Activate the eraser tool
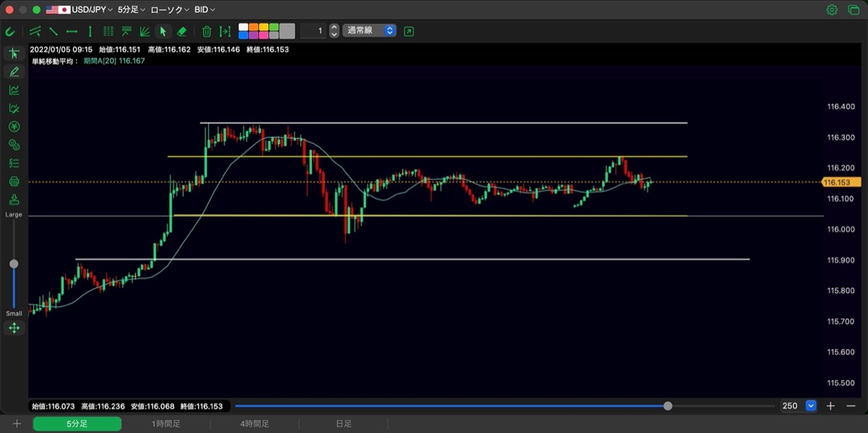 click(182, 31)
